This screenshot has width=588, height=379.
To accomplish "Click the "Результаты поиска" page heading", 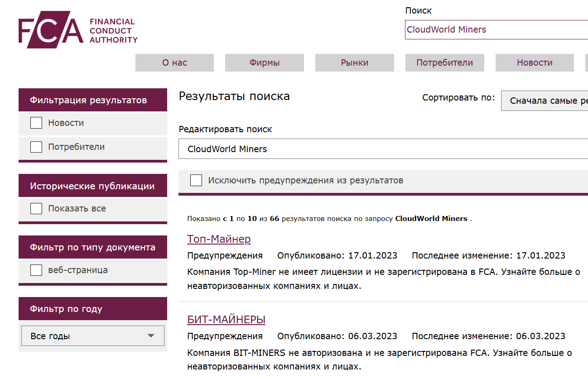I will click(x=235, y=96).
